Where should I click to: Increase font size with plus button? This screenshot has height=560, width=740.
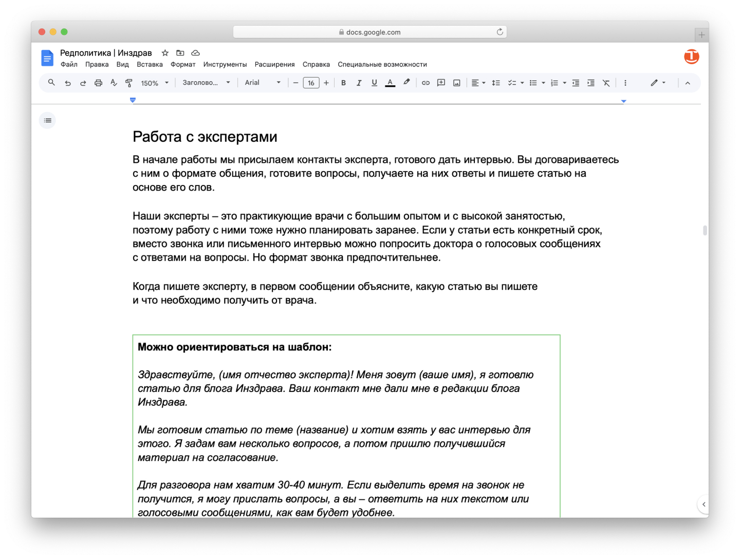pyautogui.click(x=326, y=83)
